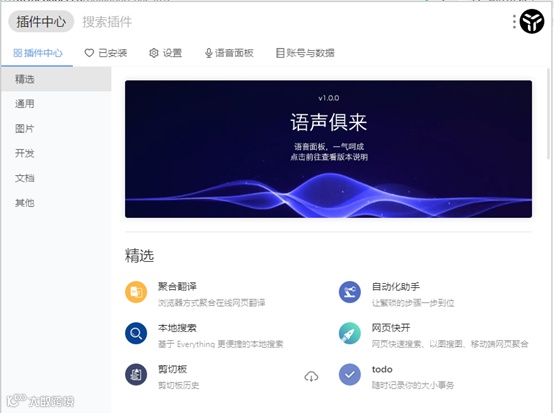Image resolution: width=554 pixels, height=413 pixels.
Task: Click the 网页快开 rocket icon
Action: pyautogui.click(x=350, y=333)
